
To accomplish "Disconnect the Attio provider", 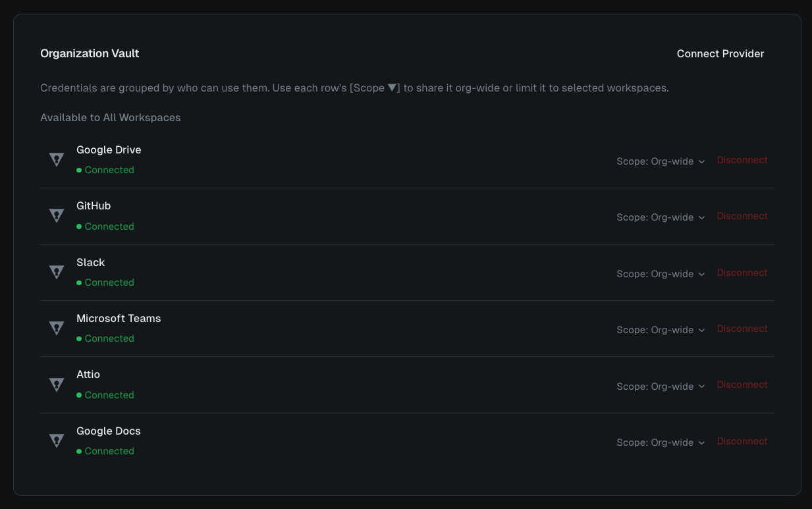I will tap(742, 385).
